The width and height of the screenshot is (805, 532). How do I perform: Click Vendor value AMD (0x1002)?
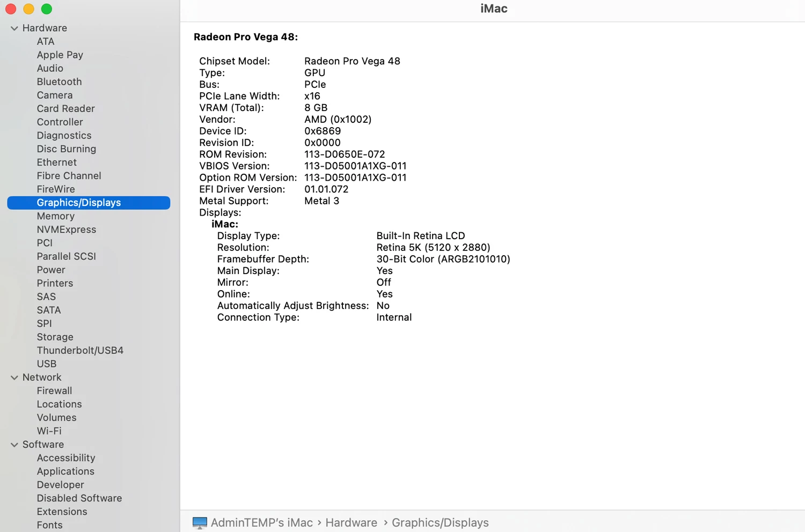click(x=338, y=120)
